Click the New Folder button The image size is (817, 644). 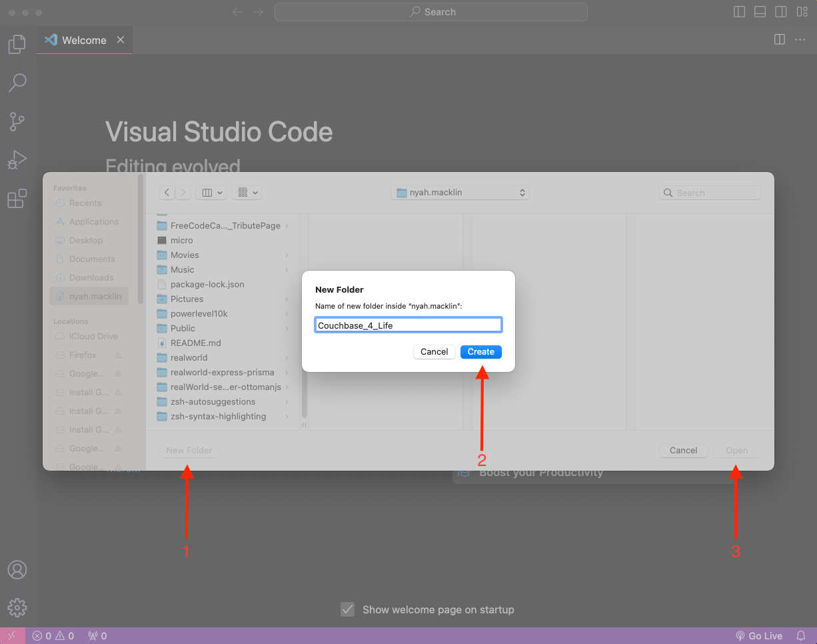189,450
